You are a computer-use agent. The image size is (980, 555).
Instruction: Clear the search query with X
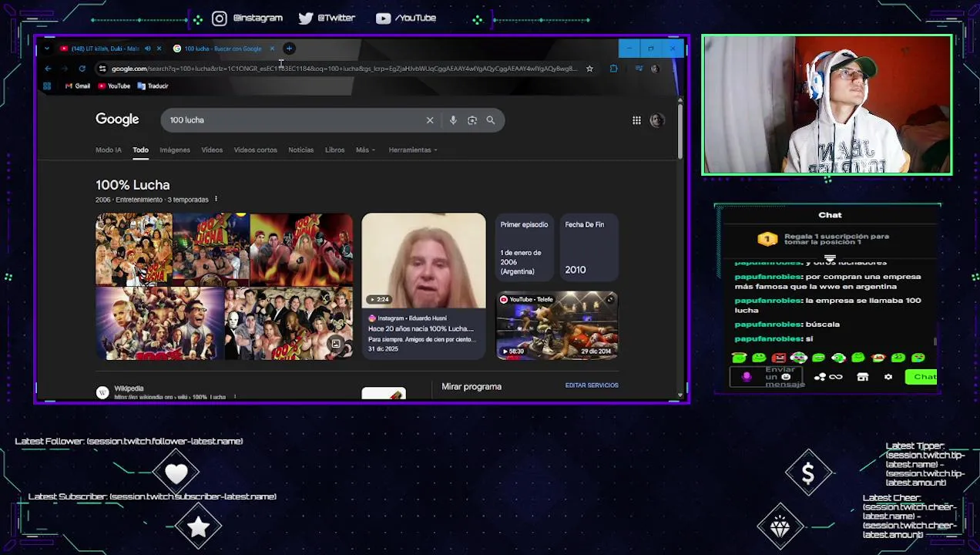[x=430, y=120]
